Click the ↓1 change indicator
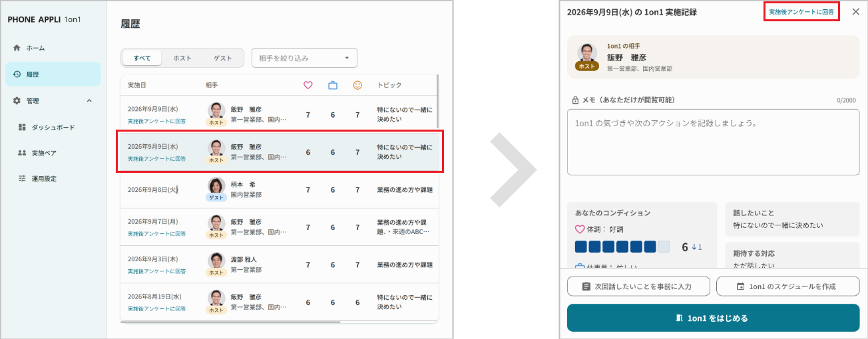868x339 pixels. pos(697,247)
